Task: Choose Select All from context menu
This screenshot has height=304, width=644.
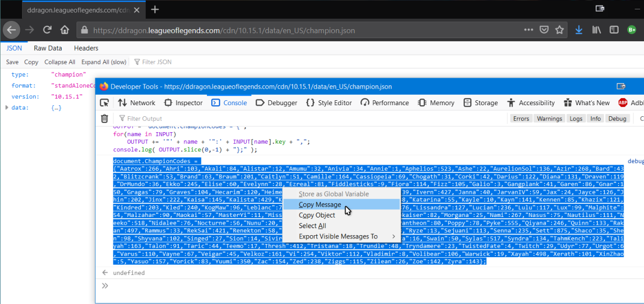Action: click(x=342, y=226)
